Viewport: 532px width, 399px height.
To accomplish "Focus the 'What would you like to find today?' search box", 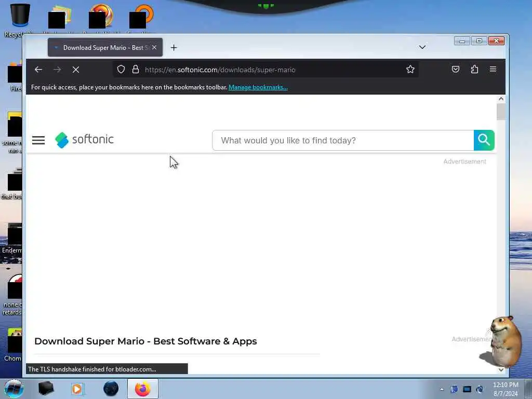I will (x=343, y=140).
